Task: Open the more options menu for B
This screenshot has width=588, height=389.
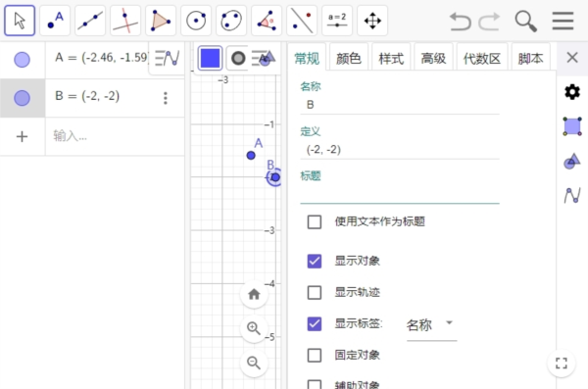Action: click(x=166, y=98)
